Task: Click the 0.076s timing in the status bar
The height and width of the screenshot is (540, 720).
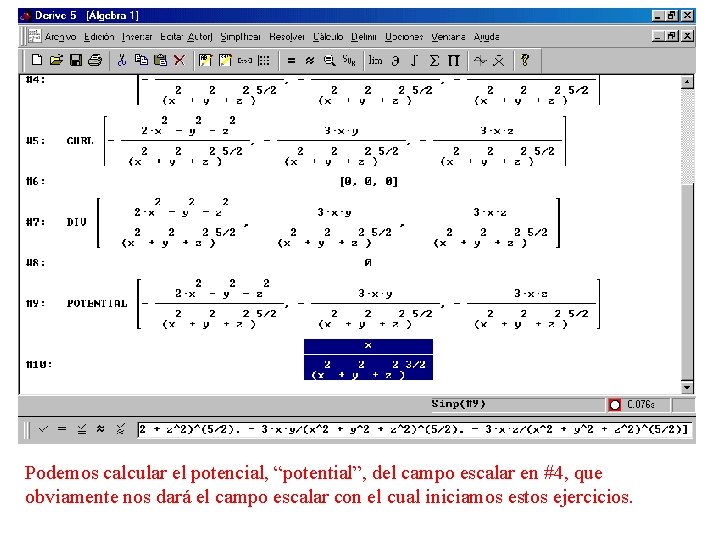Action: coord(641,405)
